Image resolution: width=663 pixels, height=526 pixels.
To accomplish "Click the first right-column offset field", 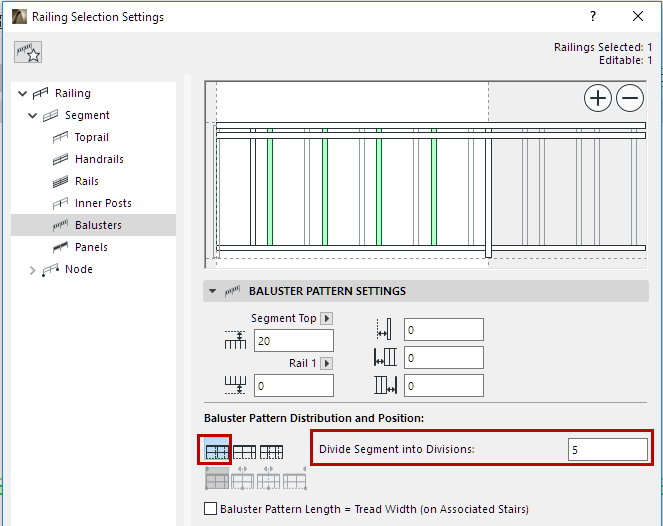I will [444, 329].
